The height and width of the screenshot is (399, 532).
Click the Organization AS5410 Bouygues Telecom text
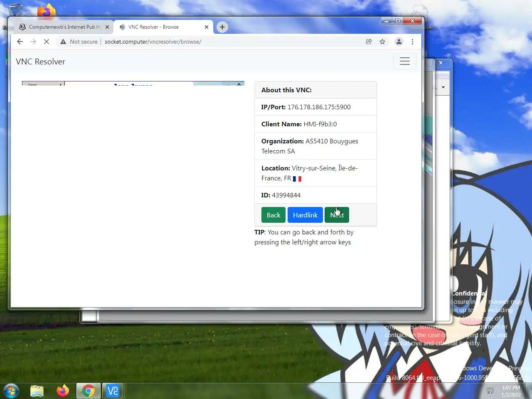(310, 146)
